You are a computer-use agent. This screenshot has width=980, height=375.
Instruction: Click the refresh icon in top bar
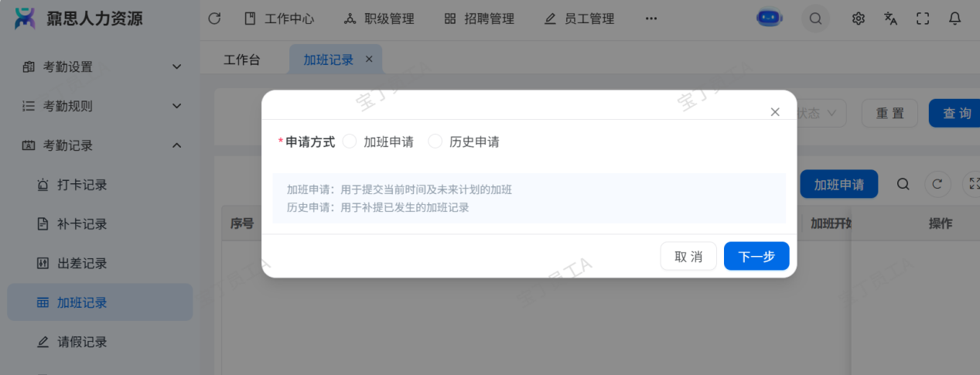(x=215, y=19)
